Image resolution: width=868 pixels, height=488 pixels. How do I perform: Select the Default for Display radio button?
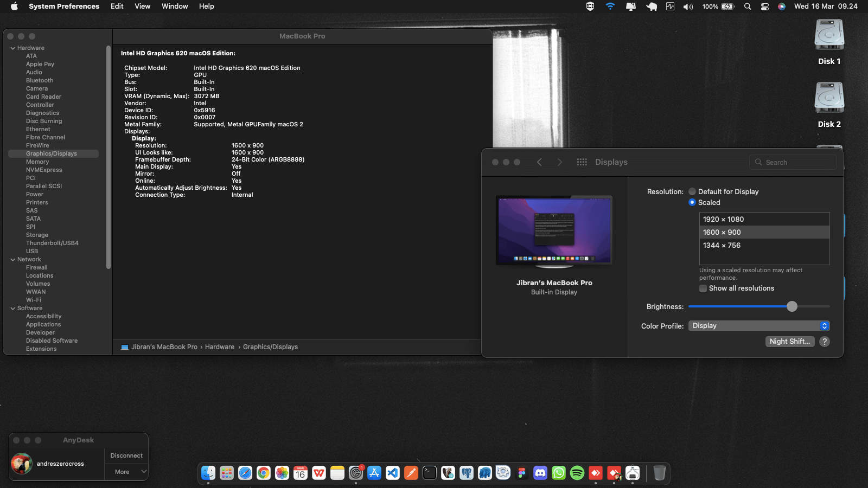point(692,191)
